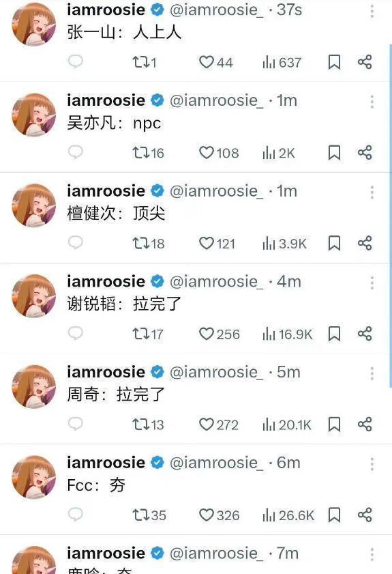Like the tweet with 326 likes

(x=219, y=515)
